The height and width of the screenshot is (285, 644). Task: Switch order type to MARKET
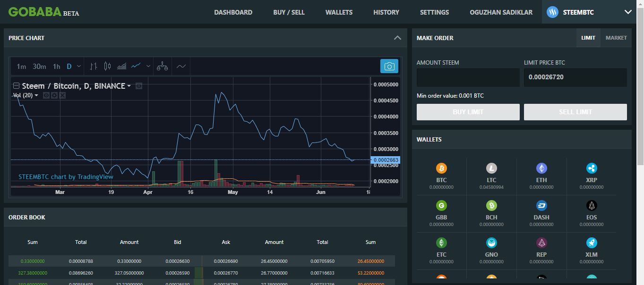point(616,38)
